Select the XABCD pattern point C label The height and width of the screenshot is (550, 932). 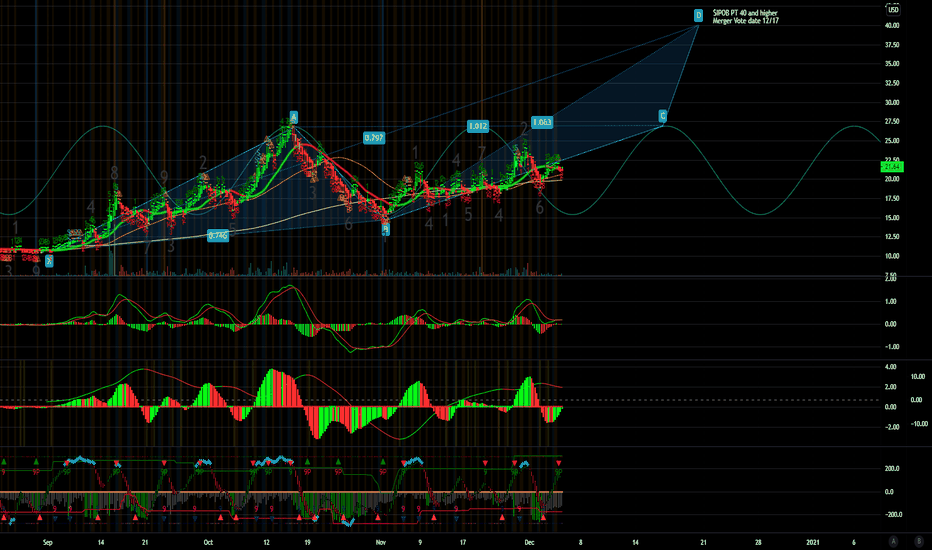663,116
